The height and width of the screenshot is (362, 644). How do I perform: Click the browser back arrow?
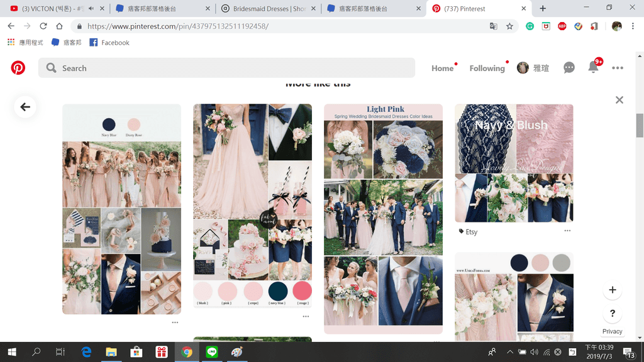point(11,26)
